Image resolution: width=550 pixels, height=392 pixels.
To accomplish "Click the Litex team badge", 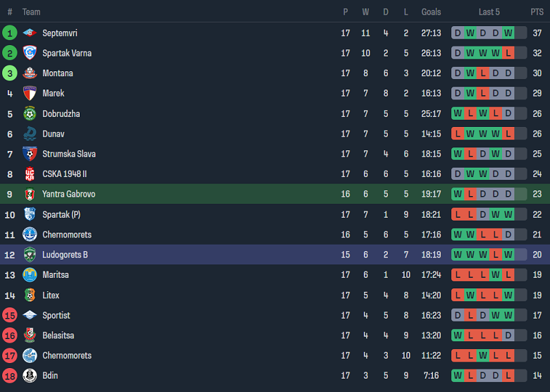I will [x=30, y=295].
